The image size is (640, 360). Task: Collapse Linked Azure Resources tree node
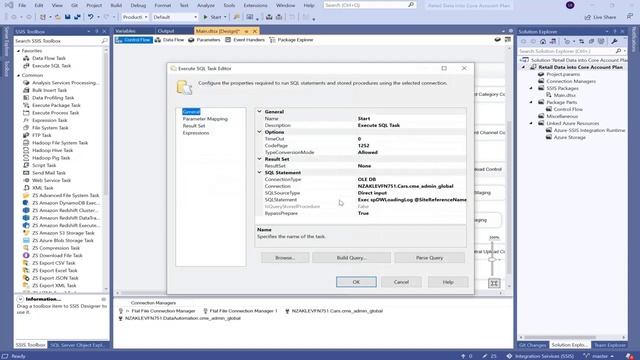point(531,123)
